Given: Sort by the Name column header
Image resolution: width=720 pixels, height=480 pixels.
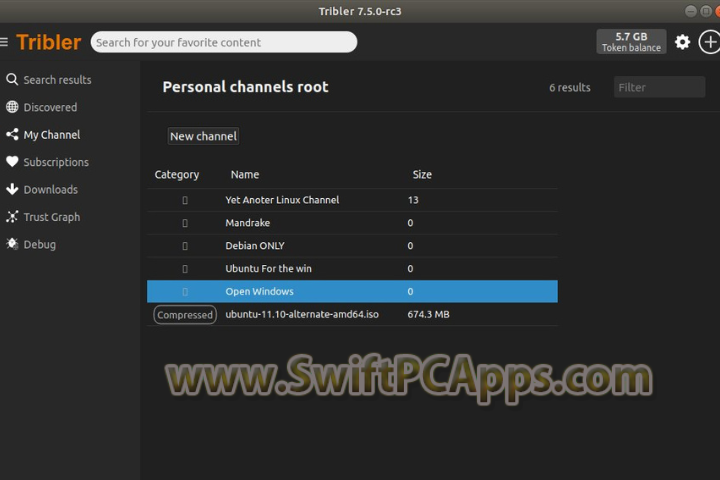Looking at the screenshot, I should (x=245, y=175).
